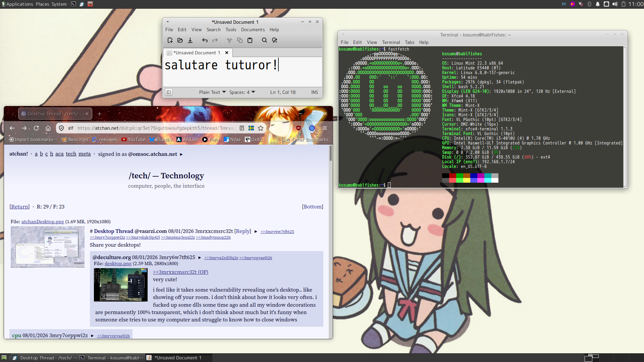Go forward in the browser
The image size is (644, 362).
[24, 128]
